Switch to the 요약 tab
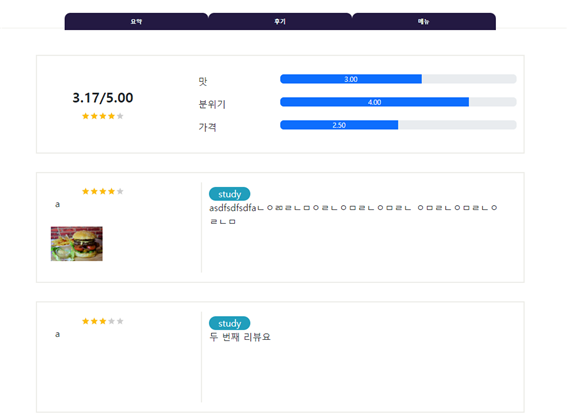Viewport: 567px width, 416px height. (x=136, y=21)
